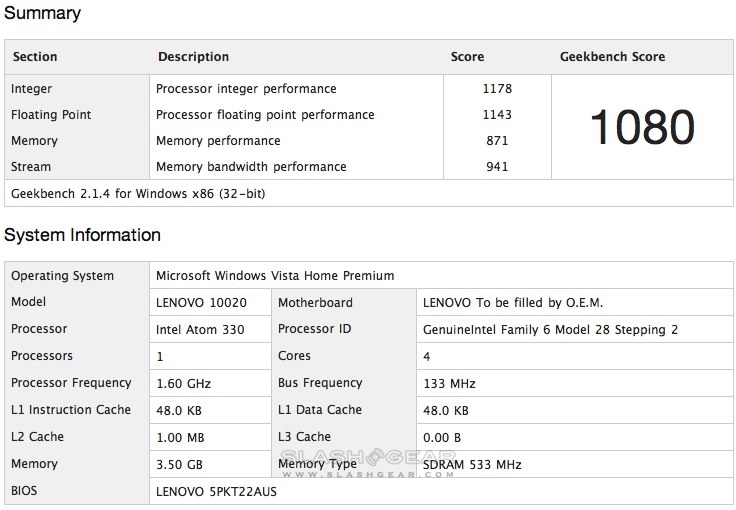Image resolution: width=736 pixels, height=510 pixels.
Task: Select the Memory score value 871
Action: point(497,141)
